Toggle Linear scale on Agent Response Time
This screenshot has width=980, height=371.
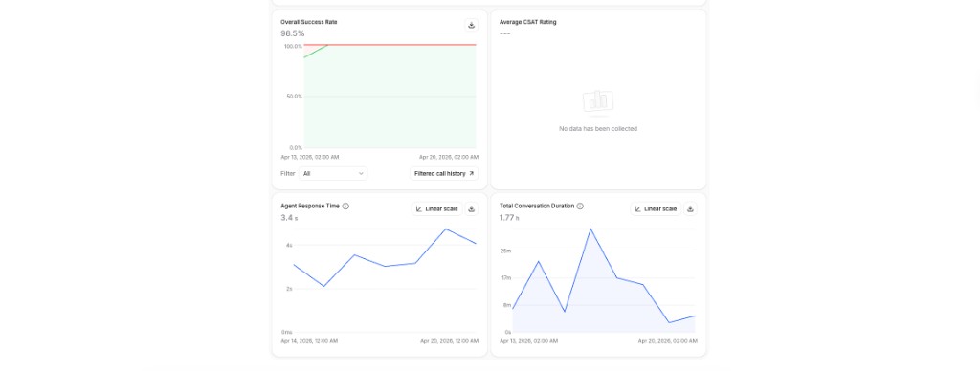pos(436,209)
